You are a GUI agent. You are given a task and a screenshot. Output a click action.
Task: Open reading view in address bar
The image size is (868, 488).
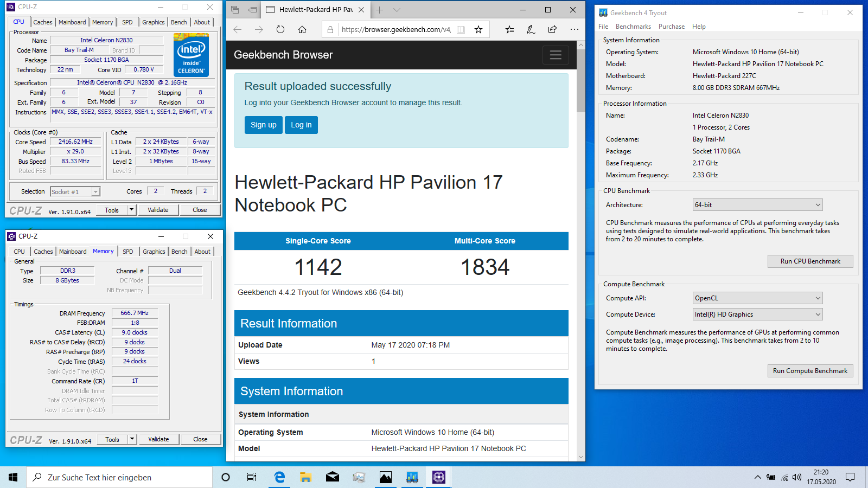pos(461,30)
